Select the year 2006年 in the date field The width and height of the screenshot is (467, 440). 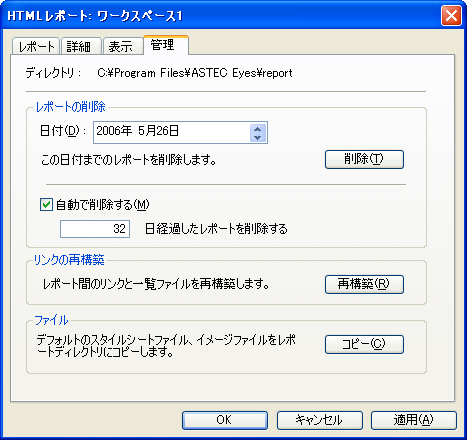pos(114,131)
